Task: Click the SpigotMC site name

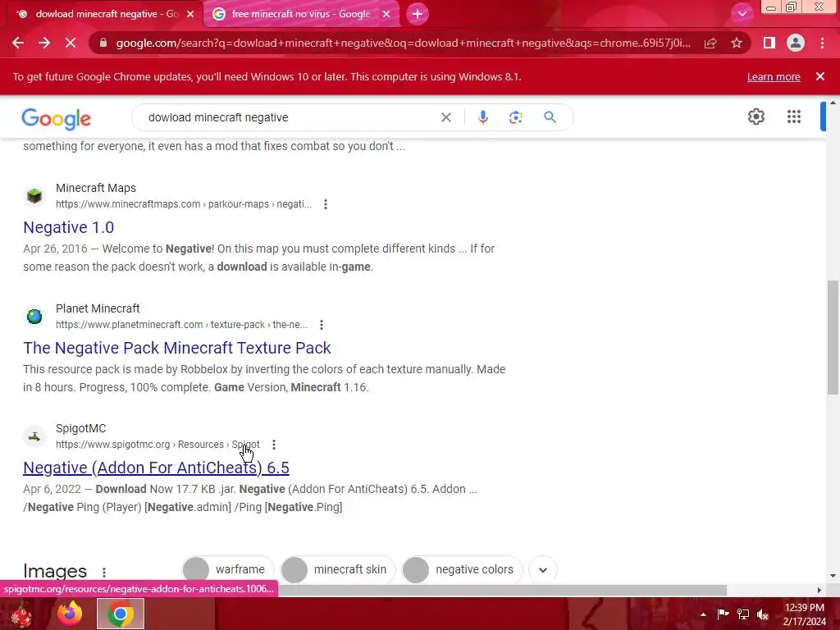Action: (81, 428)
